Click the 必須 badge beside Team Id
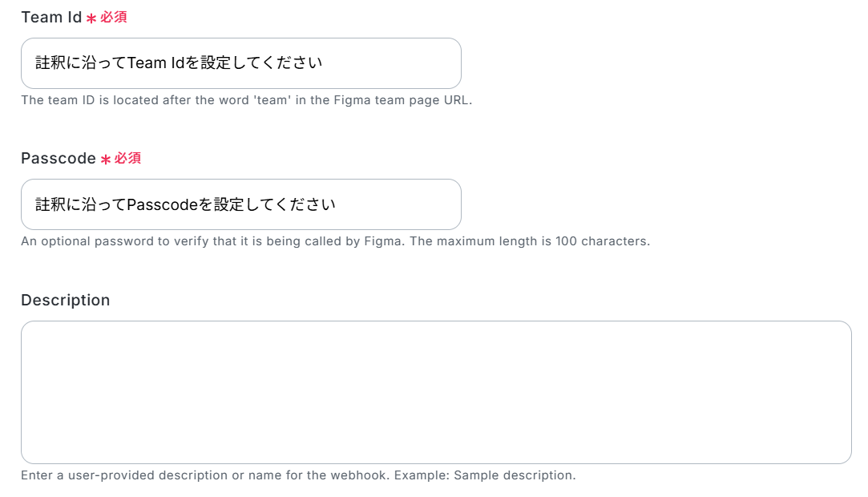The height and width of the screenshot is (497, 868). point(114,17)
